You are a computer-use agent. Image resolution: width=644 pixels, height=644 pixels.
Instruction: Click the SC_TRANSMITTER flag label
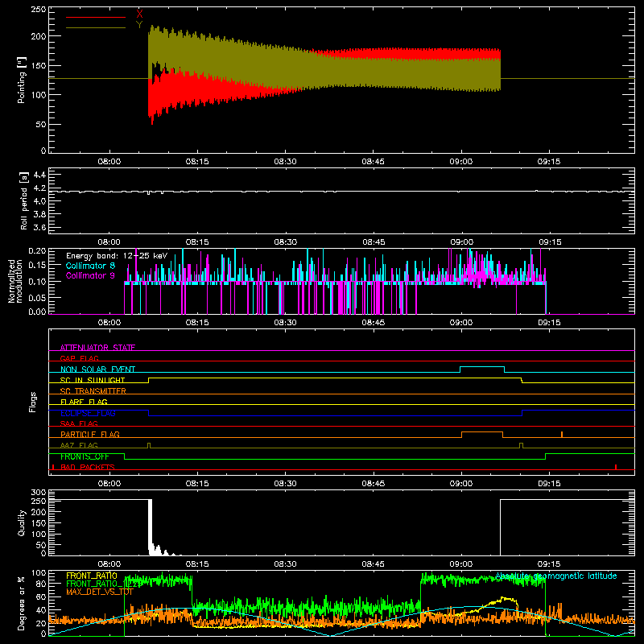click(93, 391)
